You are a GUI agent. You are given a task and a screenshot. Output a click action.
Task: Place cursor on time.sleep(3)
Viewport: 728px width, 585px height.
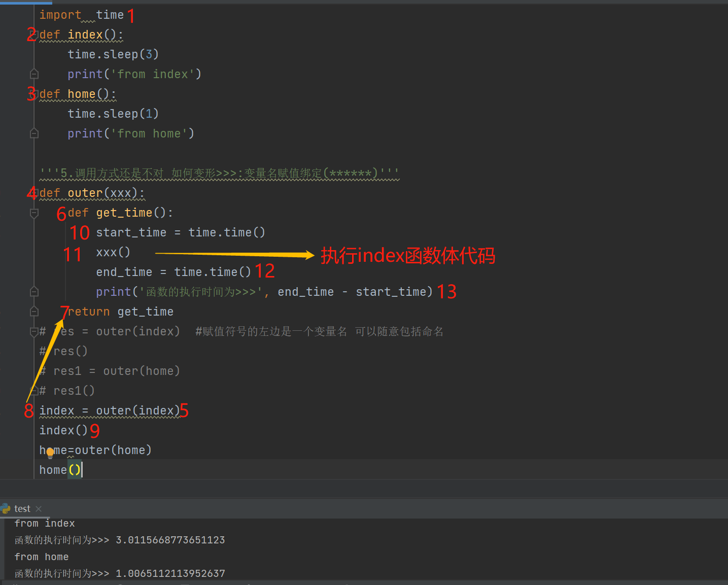tap(113, 54)
